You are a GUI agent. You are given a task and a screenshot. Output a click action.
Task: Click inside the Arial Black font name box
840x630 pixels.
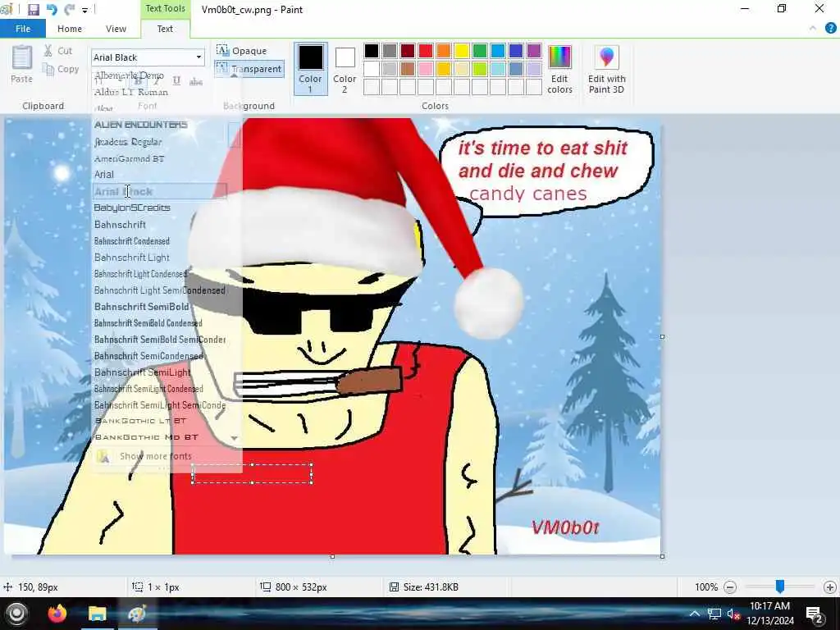142,57
